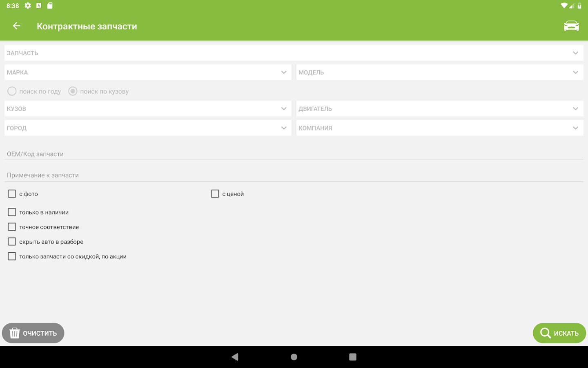Tap the trash icon on ОЧИСТИТЬ button
Viewport: 588px width, 368px height.
(15, 333)
